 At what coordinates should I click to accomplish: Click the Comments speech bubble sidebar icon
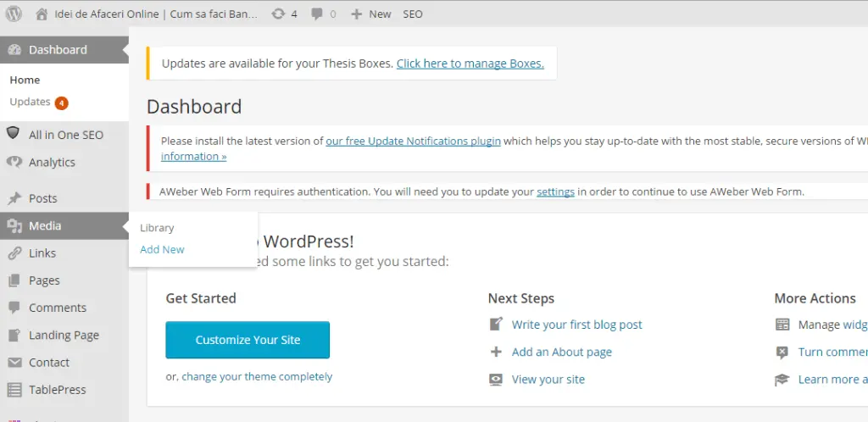[x=14, y=308]
